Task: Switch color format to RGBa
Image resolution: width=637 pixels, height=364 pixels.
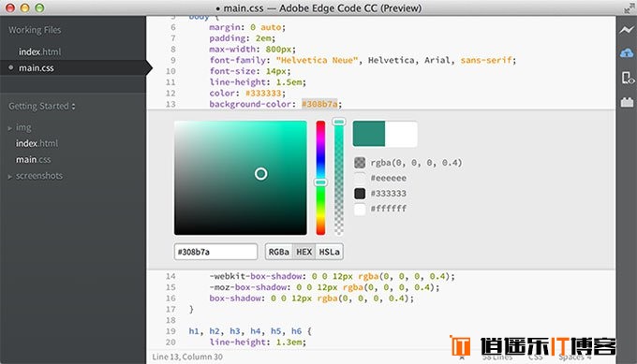Action: click(279, 252)
